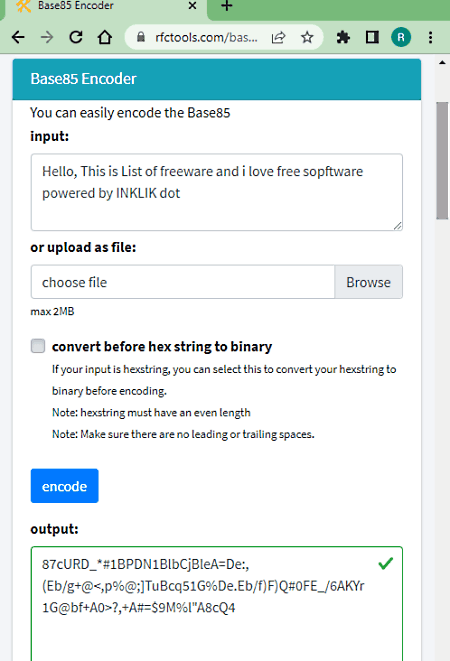Open the profile avatar R

coord(401,38)
